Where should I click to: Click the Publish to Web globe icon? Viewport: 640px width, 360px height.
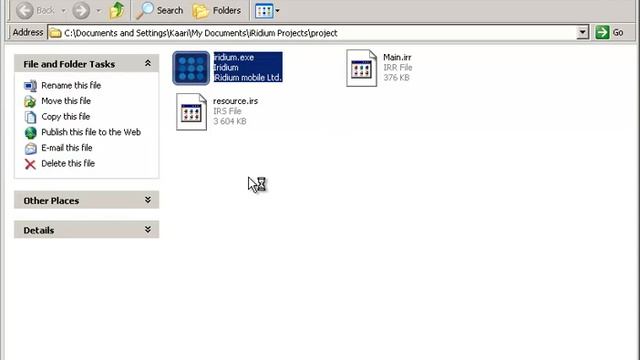30,133
